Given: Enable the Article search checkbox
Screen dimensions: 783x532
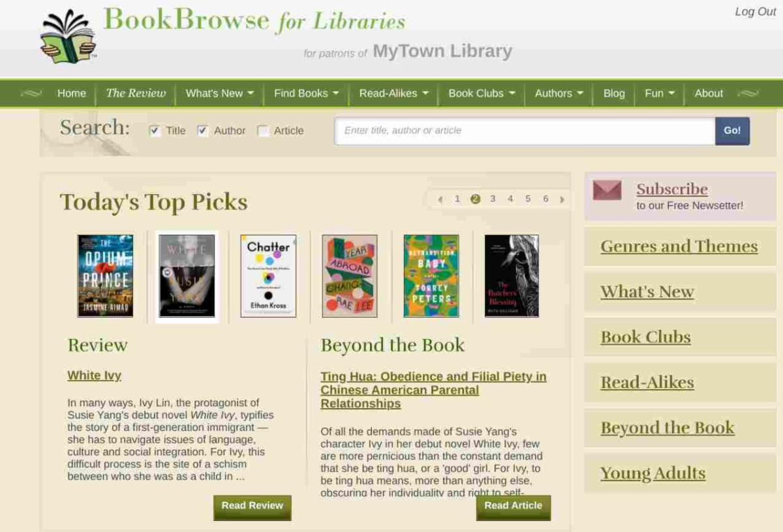Looking at the screenshot, I should tap(263, 131).
